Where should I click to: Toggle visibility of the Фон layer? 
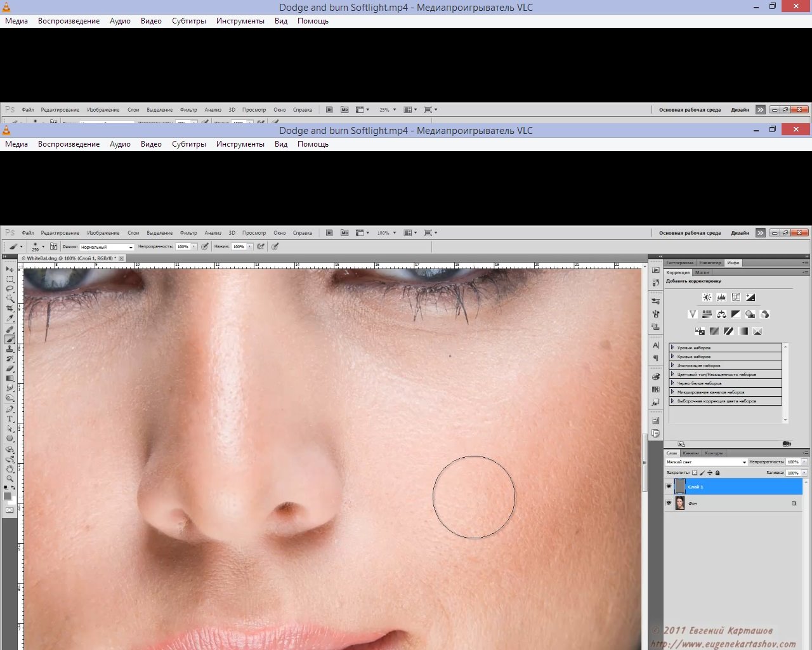pos(669,503)
